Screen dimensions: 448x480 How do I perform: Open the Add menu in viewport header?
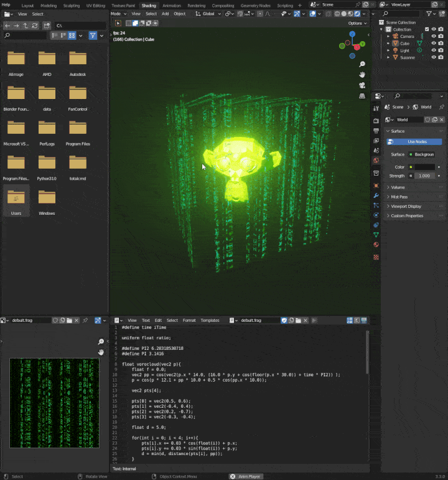pyautogui.click(x=166, y=14)
